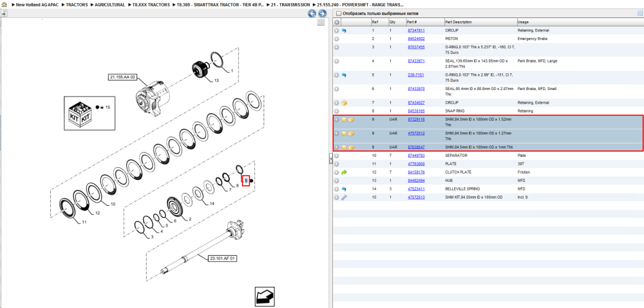This screenshot has width=644, height=308.
Task: Select 'Emergency Brake' usage text
Action: point(533,39)
